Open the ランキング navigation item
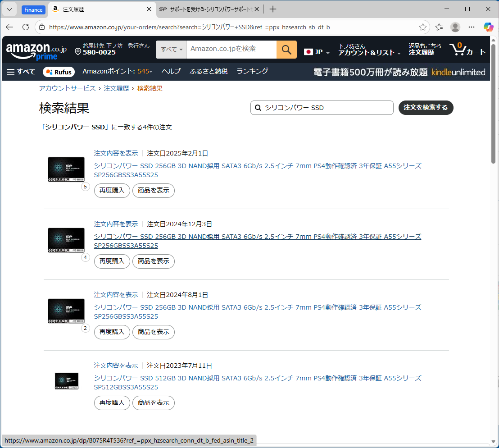Image resolution: width=499 pixels, height=448 pixels. coord(252,71)
